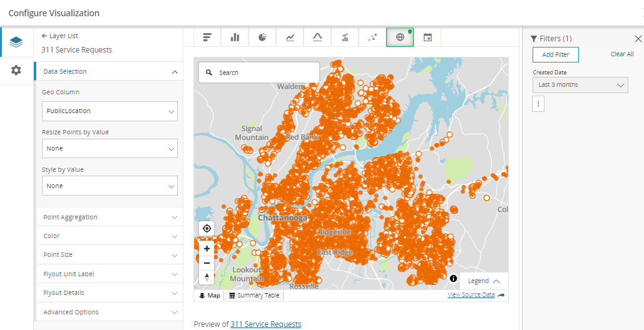The height and width of the screenshot is (330, 644).
Task: Click the Add Filter button
Action: click(x=555, y=55)
